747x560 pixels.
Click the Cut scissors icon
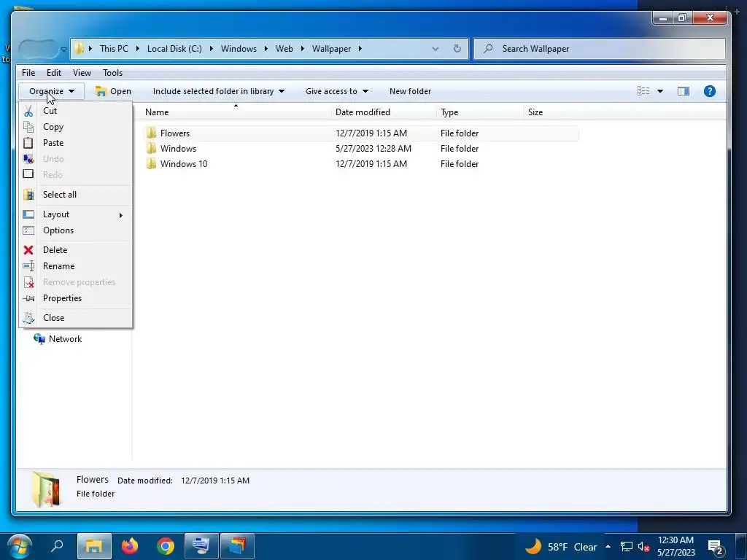tap(28, 111)
